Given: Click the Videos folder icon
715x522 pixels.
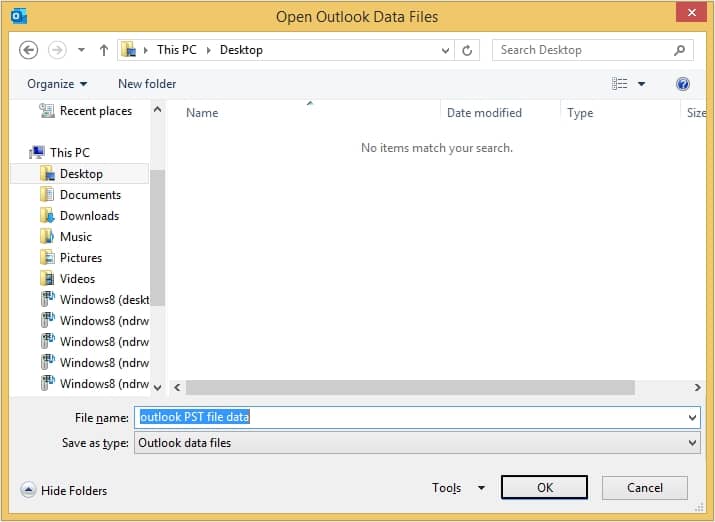Looking at the screenshot, I should 47,279.
